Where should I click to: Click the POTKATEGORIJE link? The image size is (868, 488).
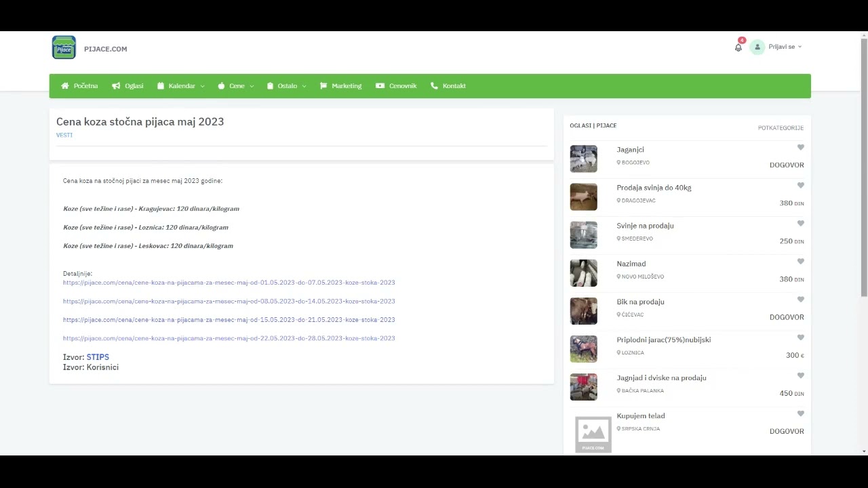(781, 128)
